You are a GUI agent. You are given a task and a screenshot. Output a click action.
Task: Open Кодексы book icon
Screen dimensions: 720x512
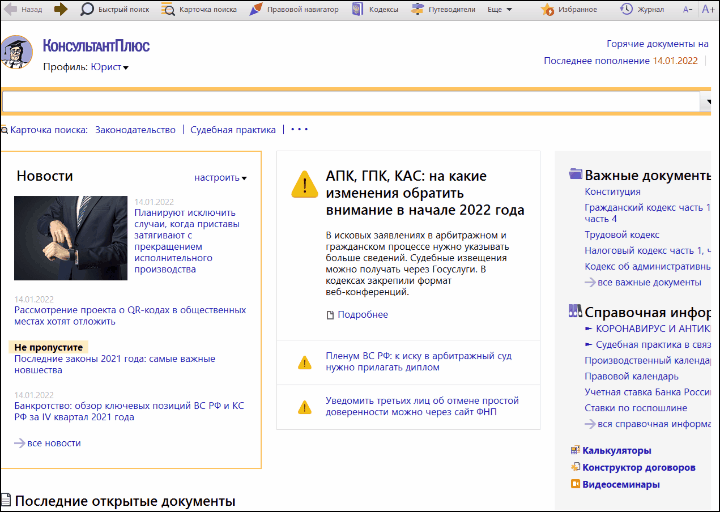coord(357,9)
